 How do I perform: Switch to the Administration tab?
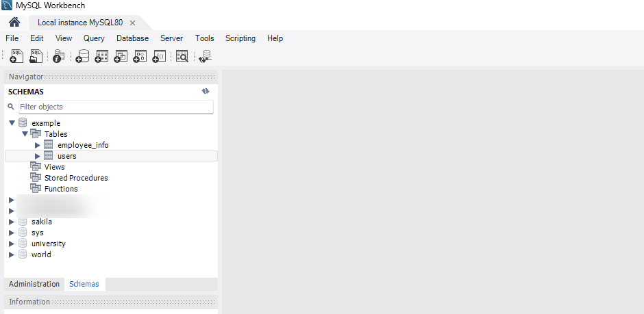point(34,284)
